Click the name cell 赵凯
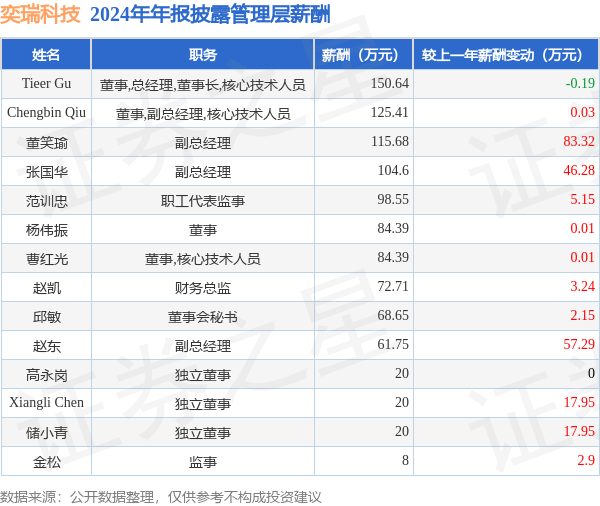Viewport: 600px width, 506px height. [46, 287]
